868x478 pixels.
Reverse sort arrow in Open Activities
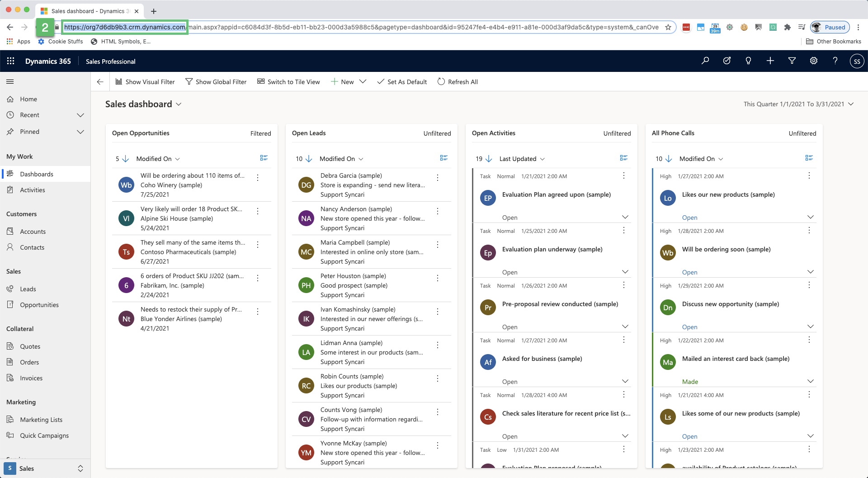click(489, 159)
